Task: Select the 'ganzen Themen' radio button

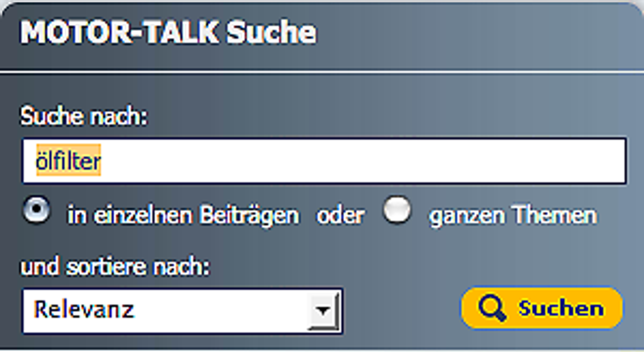Action: pyautogui.click(x=397, y=210)
